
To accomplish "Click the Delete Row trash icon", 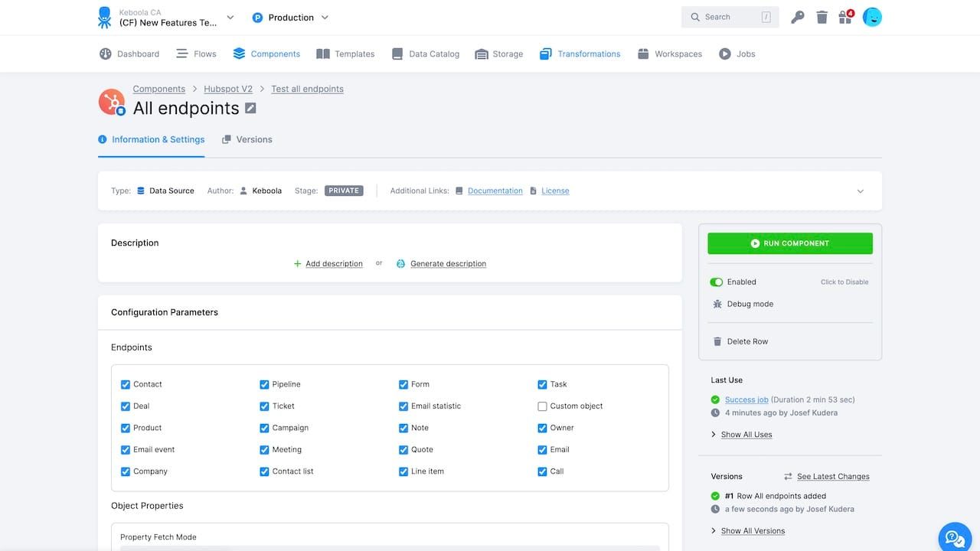I will point(717,341).
